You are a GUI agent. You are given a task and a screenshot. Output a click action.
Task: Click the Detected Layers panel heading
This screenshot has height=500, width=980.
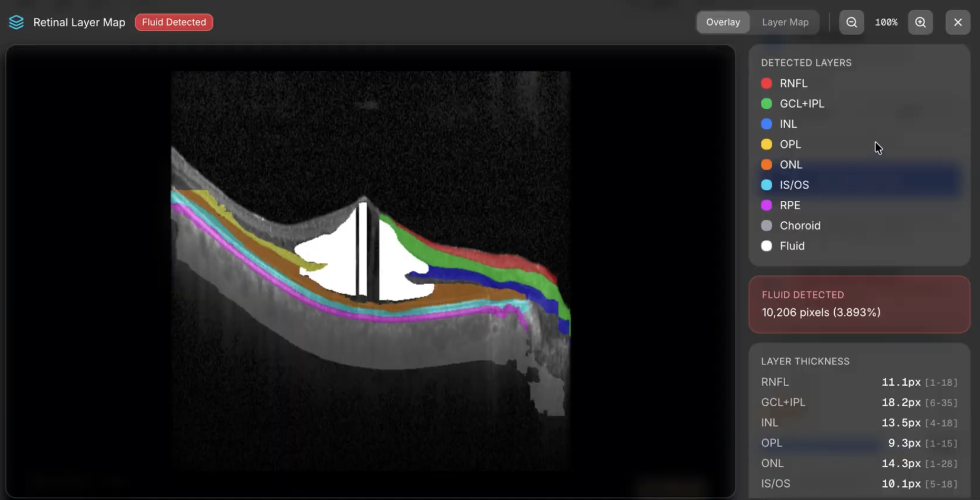(x=806, y=63)
